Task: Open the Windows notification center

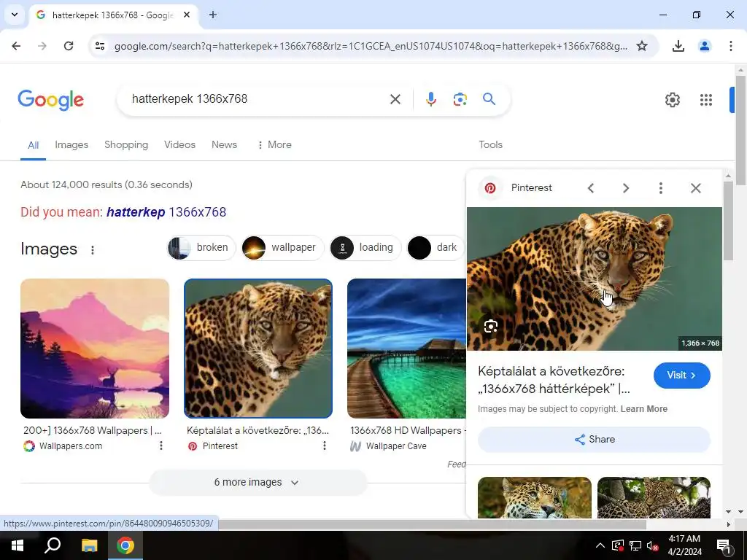Action: tap(723, 545)
